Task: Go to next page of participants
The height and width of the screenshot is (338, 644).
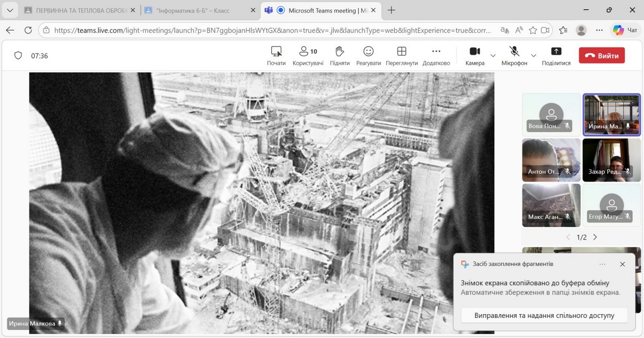Action: [595, 237]
